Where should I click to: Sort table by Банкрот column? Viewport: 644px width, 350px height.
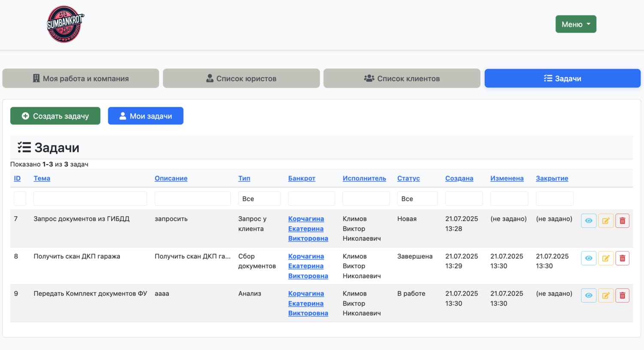point(302,178)
